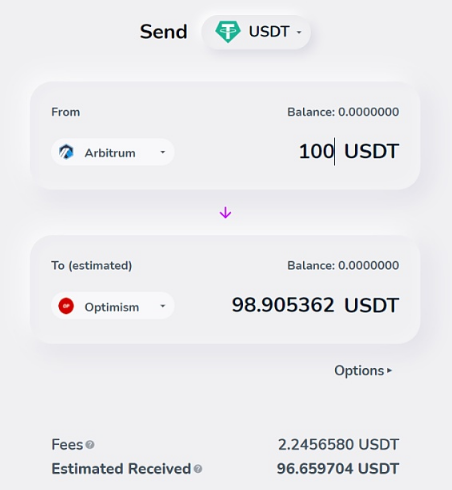The height and width of the screenshot is (490, 452).
Task: Open the USDT token selector dropdown
Action: point(256,32)
